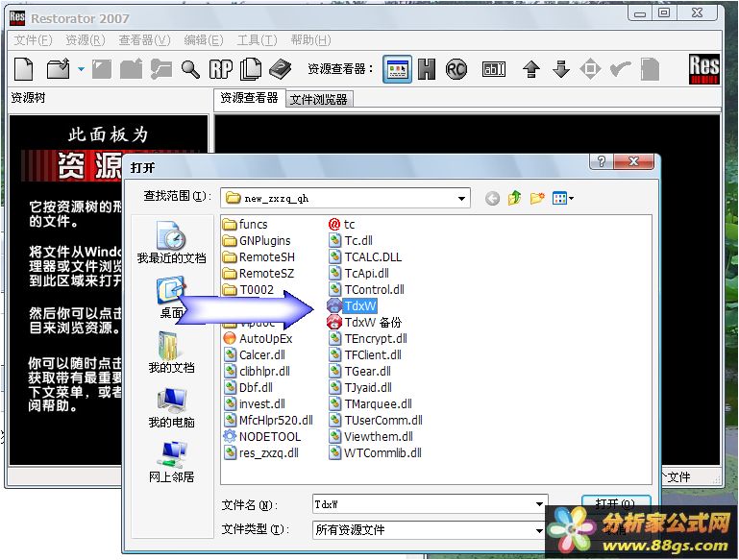The height and width of the screenshot is (560, 739).
Task: Select the RemoteSZ folder
Action: pos(259,273)
